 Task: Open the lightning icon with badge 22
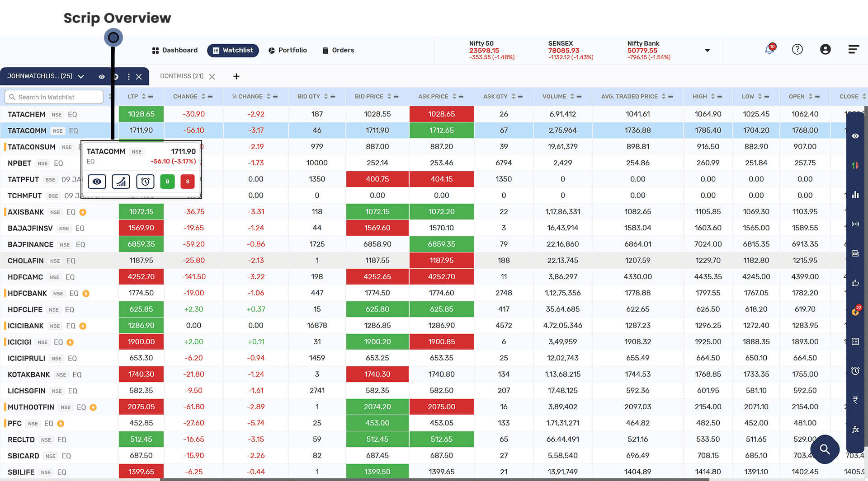pos(856,311)
